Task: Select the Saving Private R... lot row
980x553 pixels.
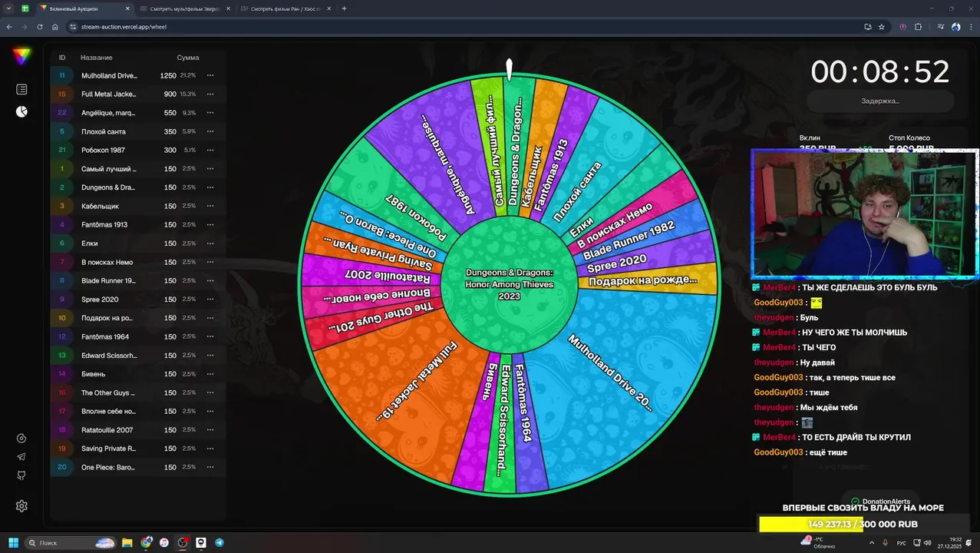Action: (x=138, y=449)
